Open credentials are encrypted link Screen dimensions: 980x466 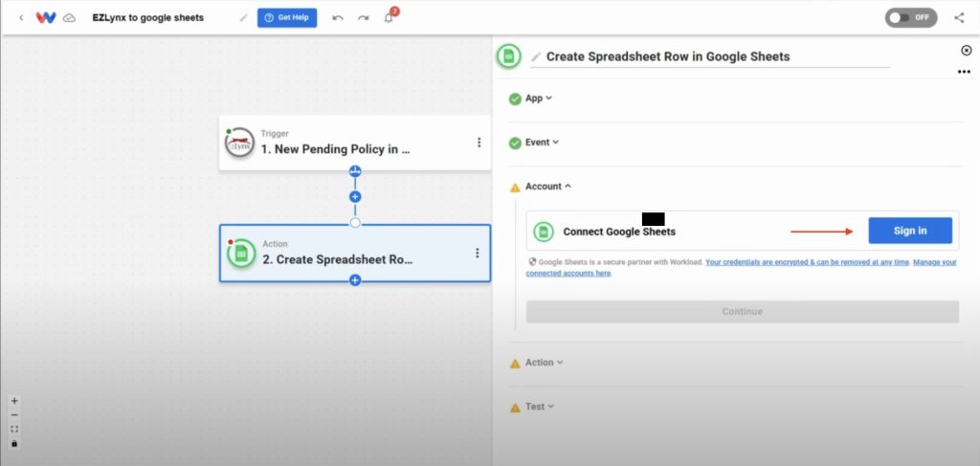[x=808, y=262]
